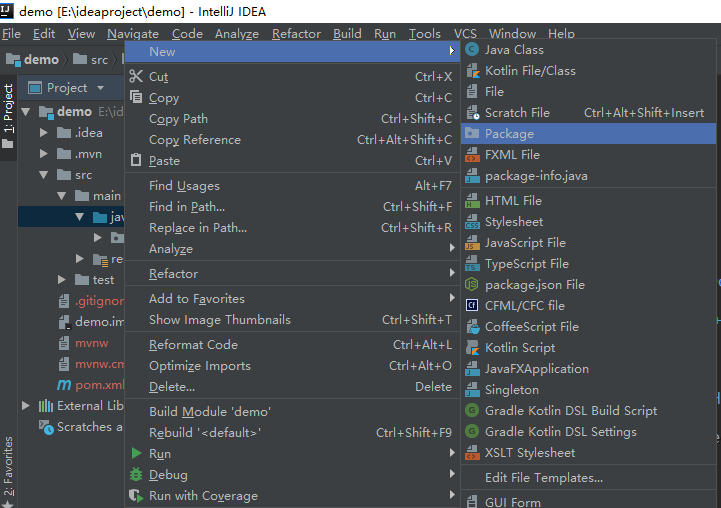Open the File menu
This screenshot has height=508, width=721.
(11, 34)
